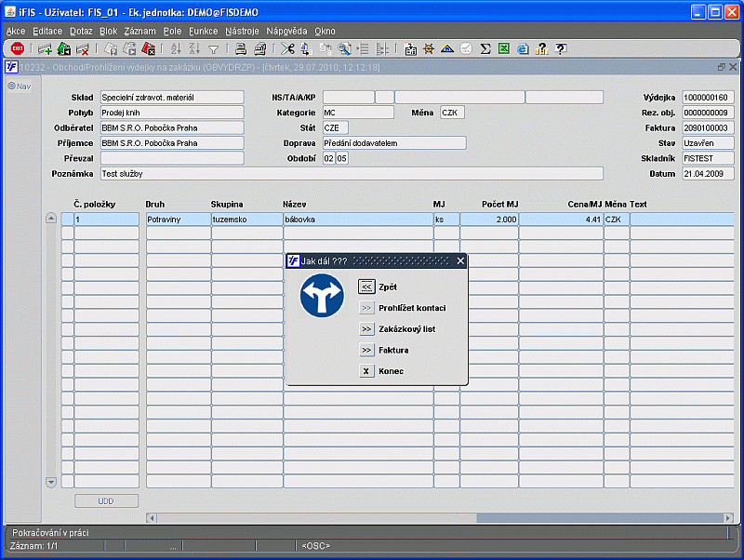Click the printer icon in the toolbar
744x560 pixels.
240,48
